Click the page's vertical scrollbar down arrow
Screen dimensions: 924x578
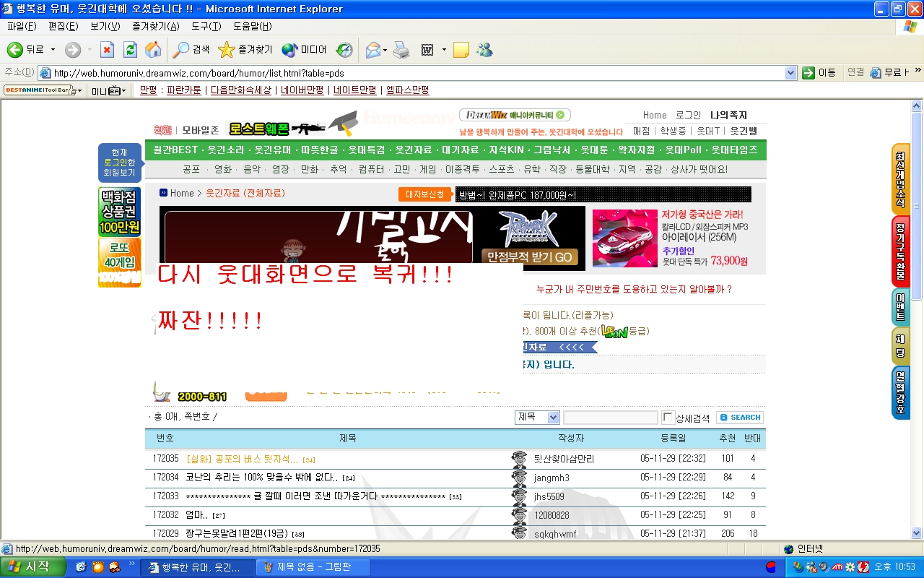pos(917,536)
